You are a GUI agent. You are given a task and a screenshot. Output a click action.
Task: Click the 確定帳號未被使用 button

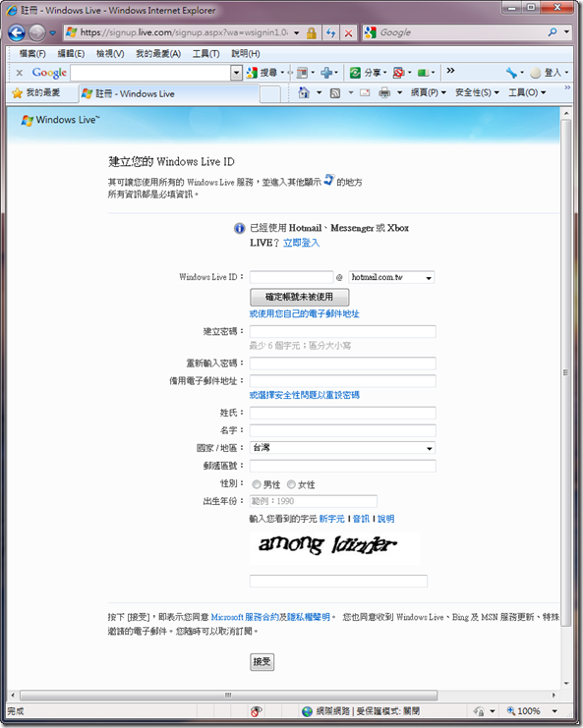point(299,297)
